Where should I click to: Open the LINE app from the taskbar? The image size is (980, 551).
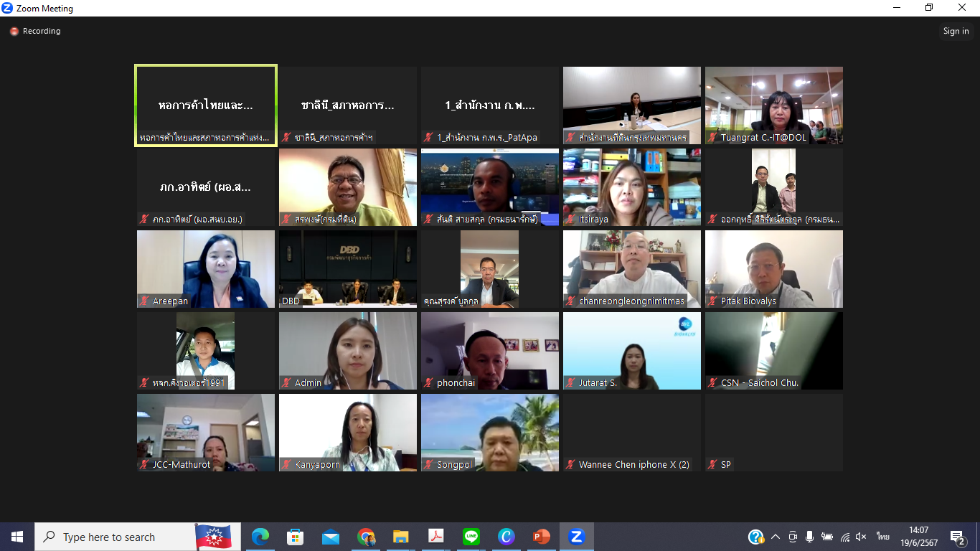coord(471,537)
